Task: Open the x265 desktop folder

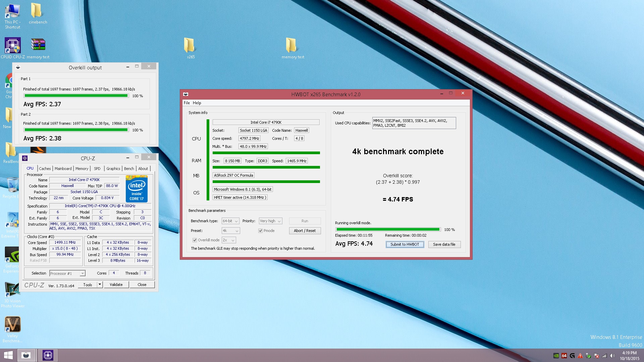Action: click(x=189, y=45)
